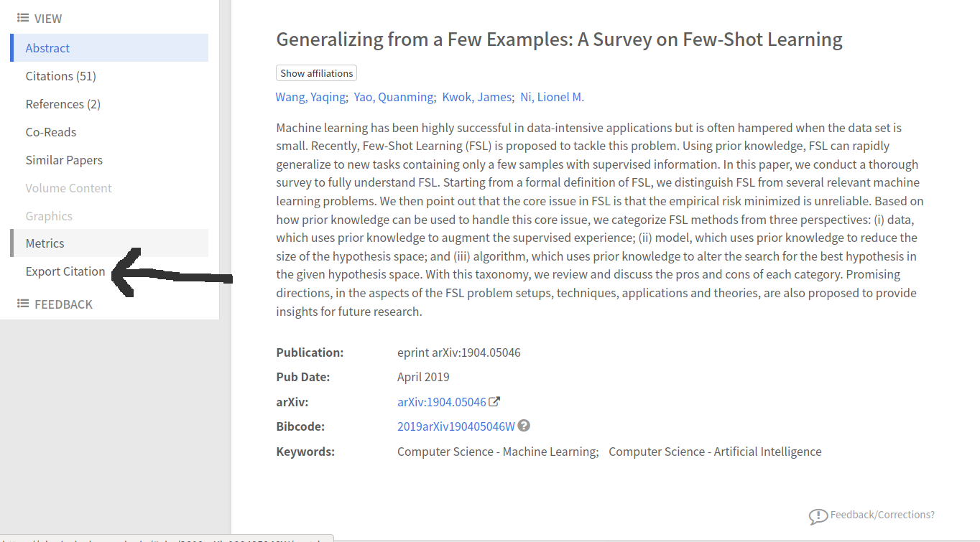Viewport: 980px width, 542px height.
Task: Return to the Abstract view
Action: (47, 47)
